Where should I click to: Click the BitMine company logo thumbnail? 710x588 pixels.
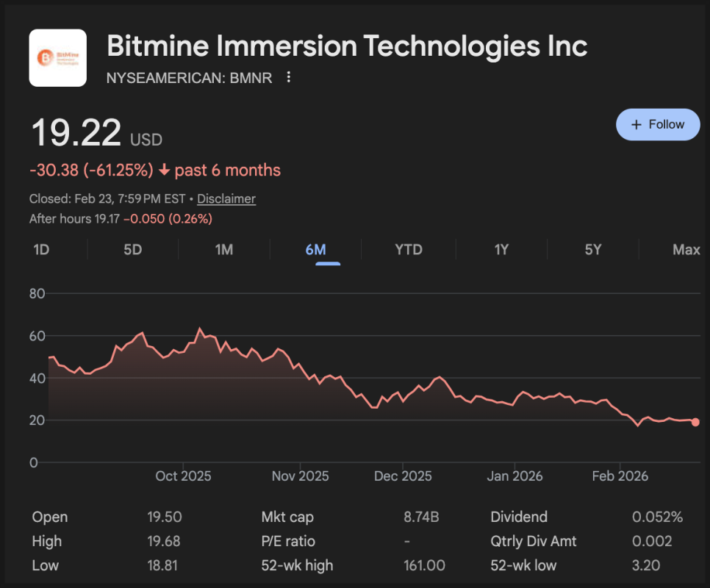point(57,58)
